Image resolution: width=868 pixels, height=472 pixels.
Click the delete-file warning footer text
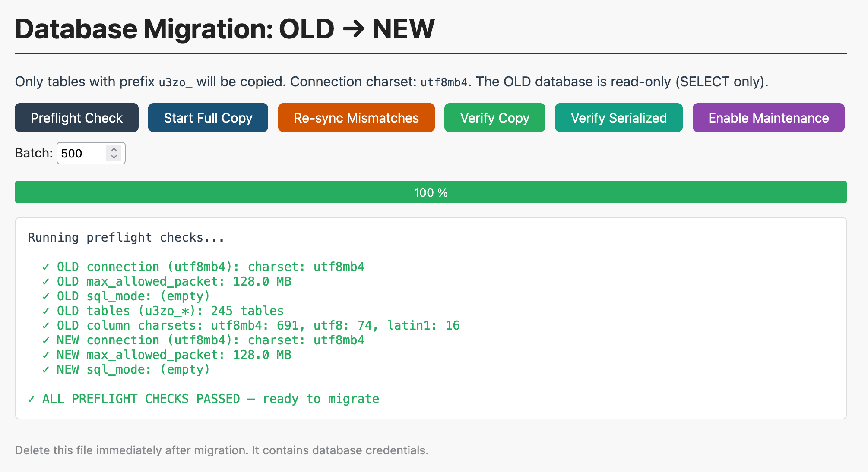click(222, 450)
